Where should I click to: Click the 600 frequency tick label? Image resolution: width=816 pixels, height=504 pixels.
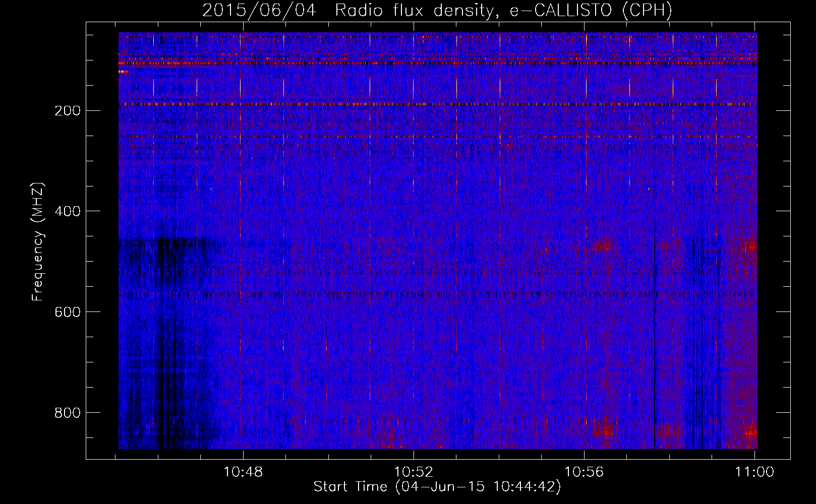click(68, 312)
